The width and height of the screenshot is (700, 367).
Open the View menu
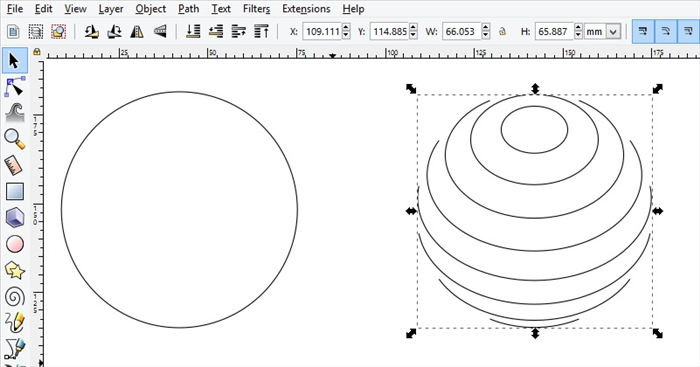pos(75,9)
